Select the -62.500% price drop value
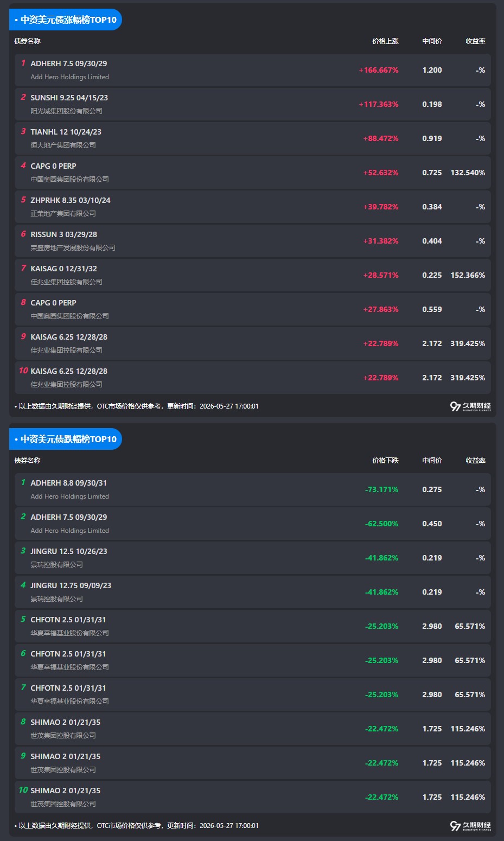Viewport: 504px width, 841px height. point(382,524)
